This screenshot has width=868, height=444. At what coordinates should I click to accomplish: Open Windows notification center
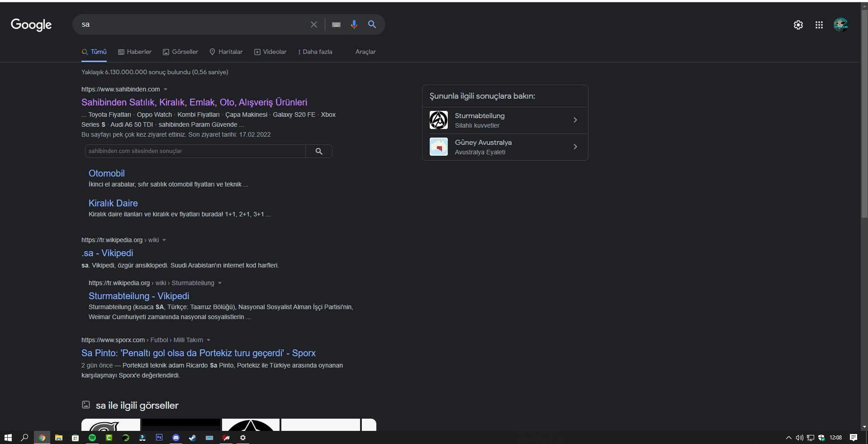(854, 438)
